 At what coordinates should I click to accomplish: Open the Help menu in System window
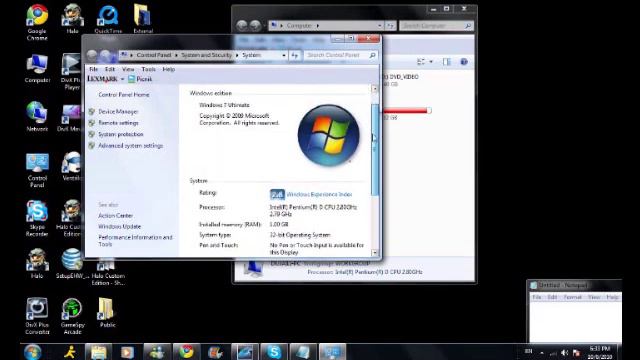(169, 69)
